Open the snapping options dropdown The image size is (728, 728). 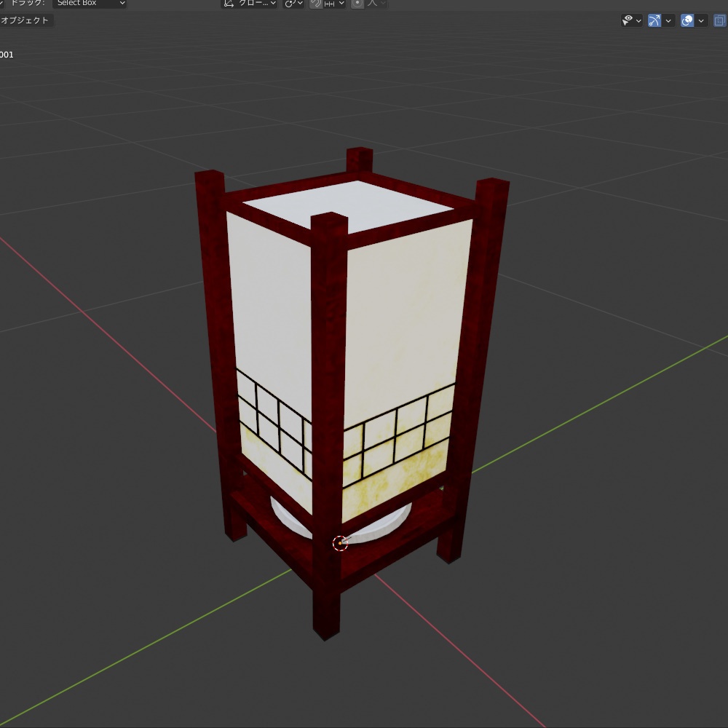341,4
